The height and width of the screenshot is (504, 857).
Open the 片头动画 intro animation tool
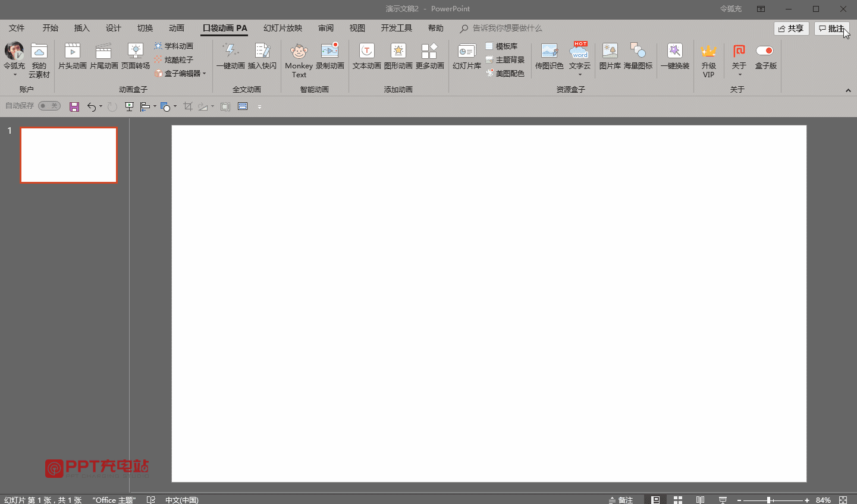coord(72,56)
